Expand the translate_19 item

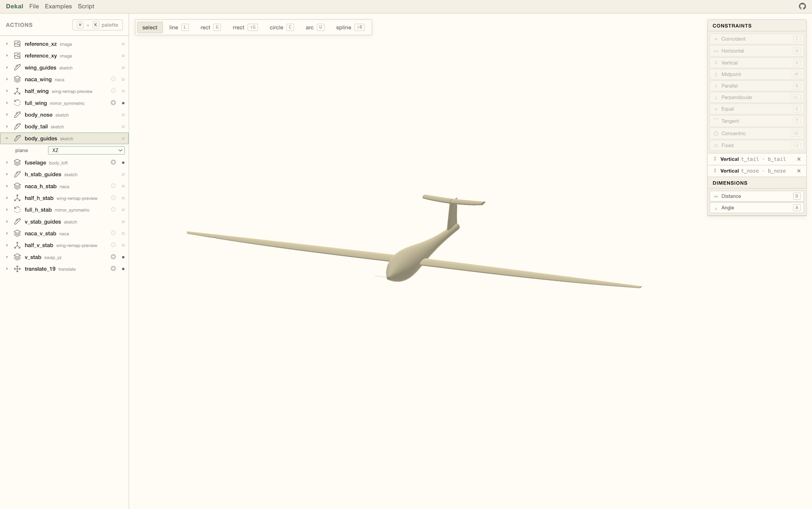[x=7, y=269]
